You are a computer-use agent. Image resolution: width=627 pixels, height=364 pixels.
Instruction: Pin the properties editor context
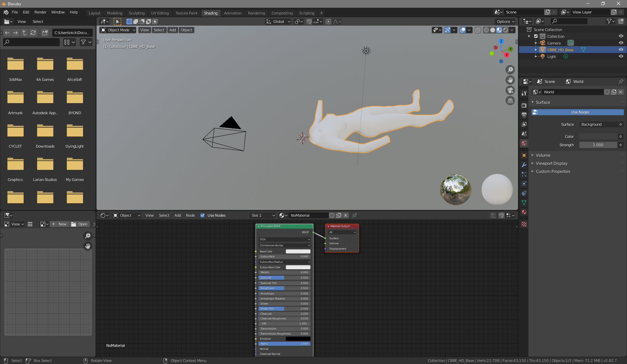click(x=621, y=82)
